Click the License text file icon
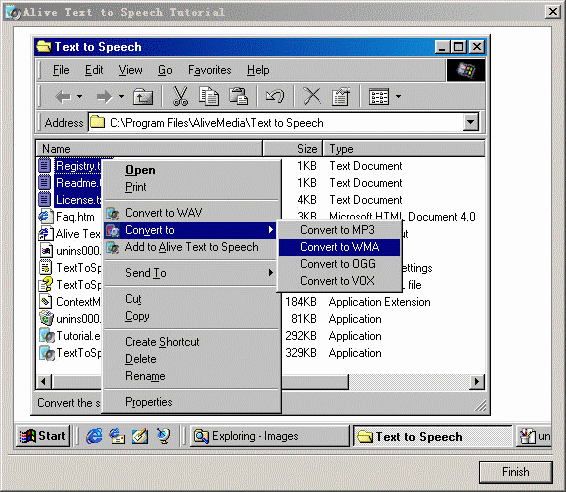Viewport: 566px width, 492px height. [44, 200]
